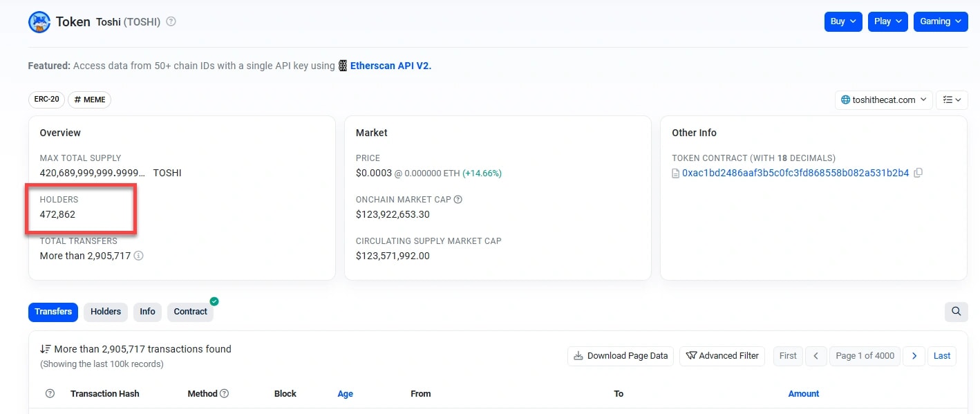Click the tooltip icon beside the TOSHI name
The width and height of the screenshot is (980, 414).
[170, 21]
